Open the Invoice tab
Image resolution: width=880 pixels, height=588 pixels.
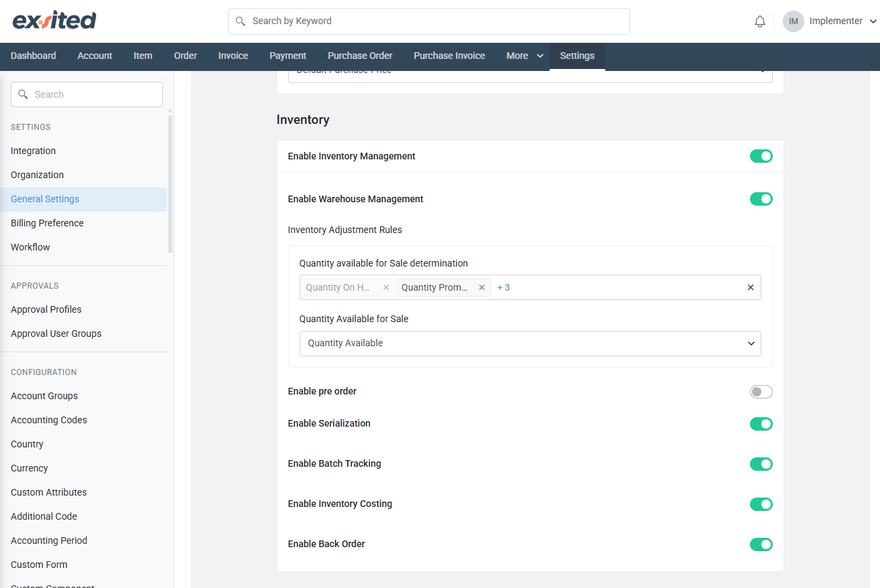click(233, 56)
